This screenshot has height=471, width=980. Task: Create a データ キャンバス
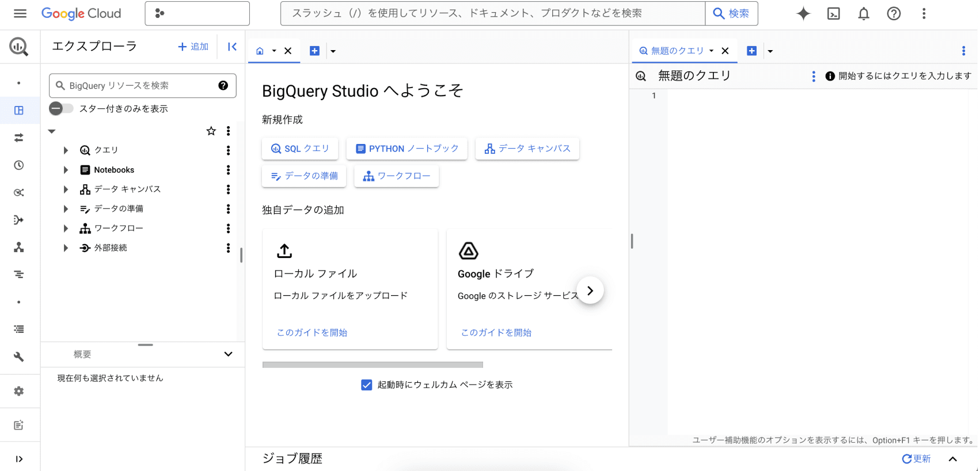(x=527, y=149)
